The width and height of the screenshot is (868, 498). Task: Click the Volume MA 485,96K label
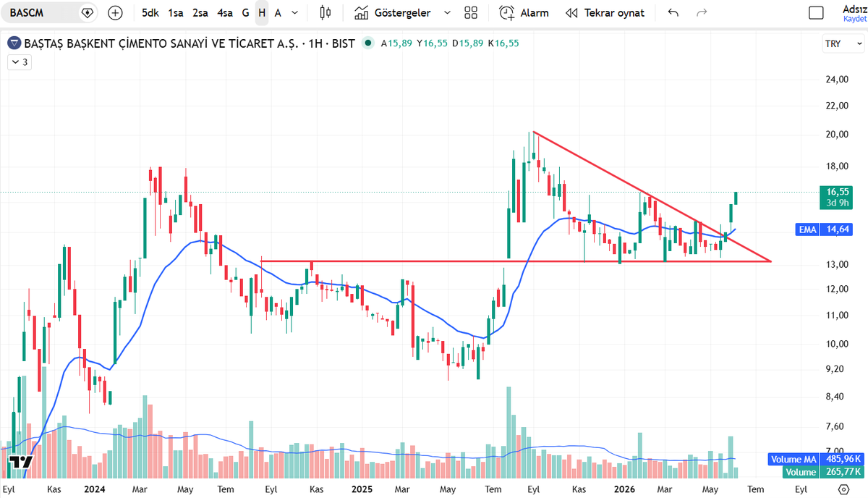tap(817, 459)
